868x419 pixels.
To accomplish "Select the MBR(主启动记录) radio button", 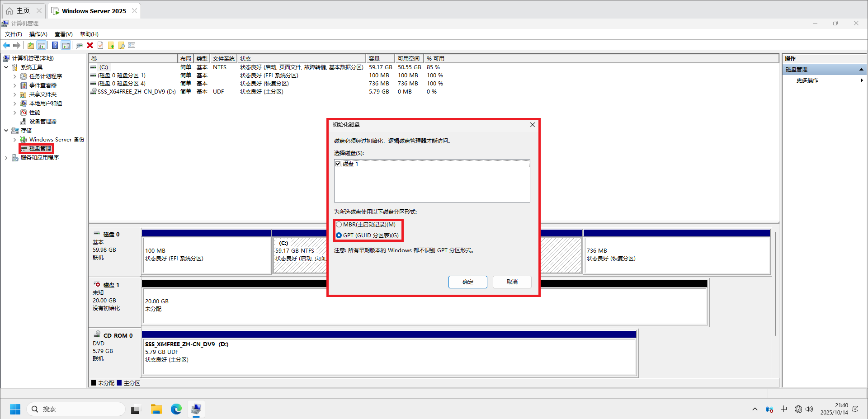I will pos(339,225).
